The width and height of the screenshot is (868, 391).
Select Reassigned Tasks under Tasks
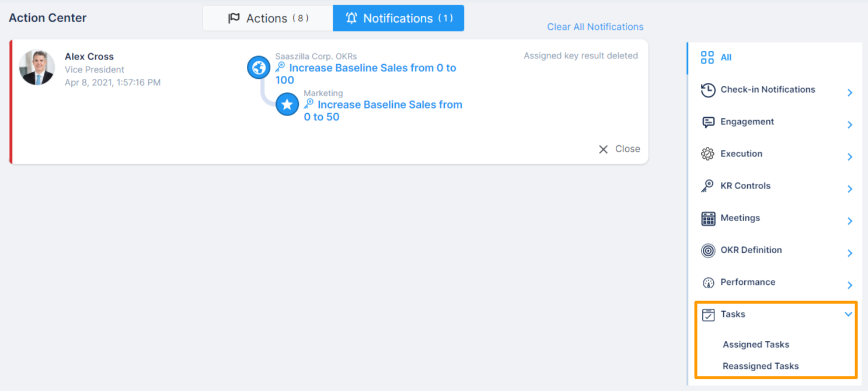[761, 366]
